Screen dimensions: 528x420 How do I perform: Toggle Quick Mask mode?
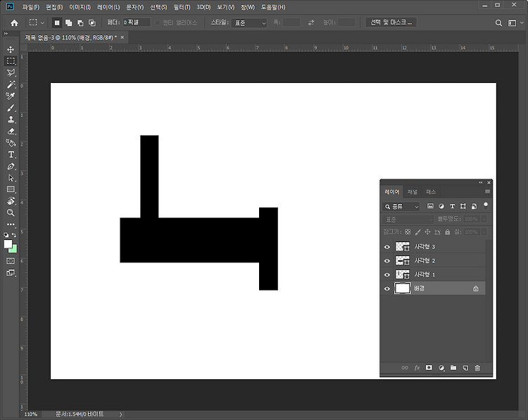click(11, 261)
